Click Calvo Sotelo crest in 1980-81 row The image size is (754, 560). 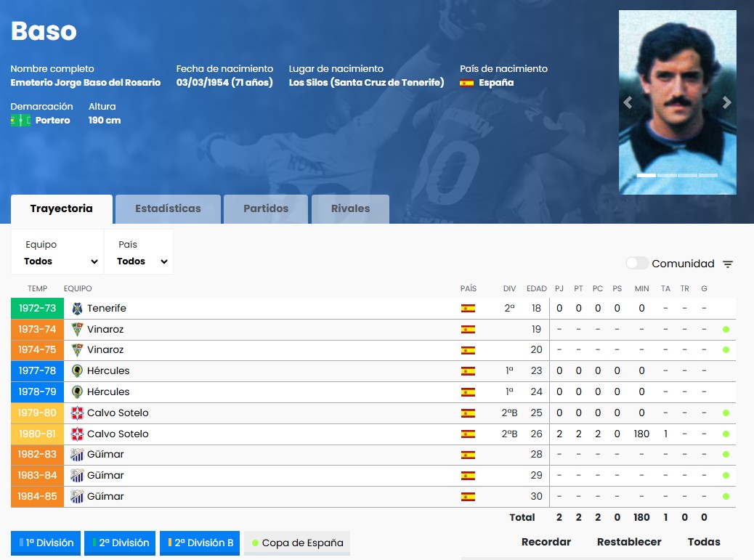pos(77,434)
